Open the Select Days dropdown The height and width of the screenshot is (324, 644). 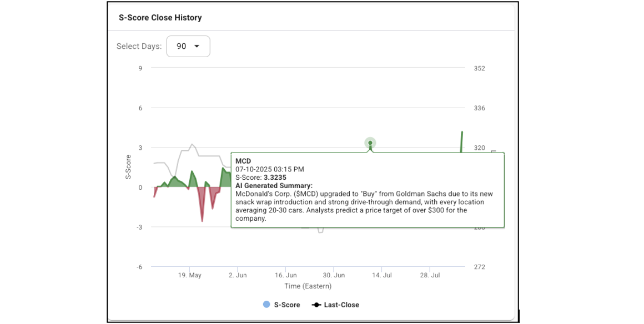(188, 47)
